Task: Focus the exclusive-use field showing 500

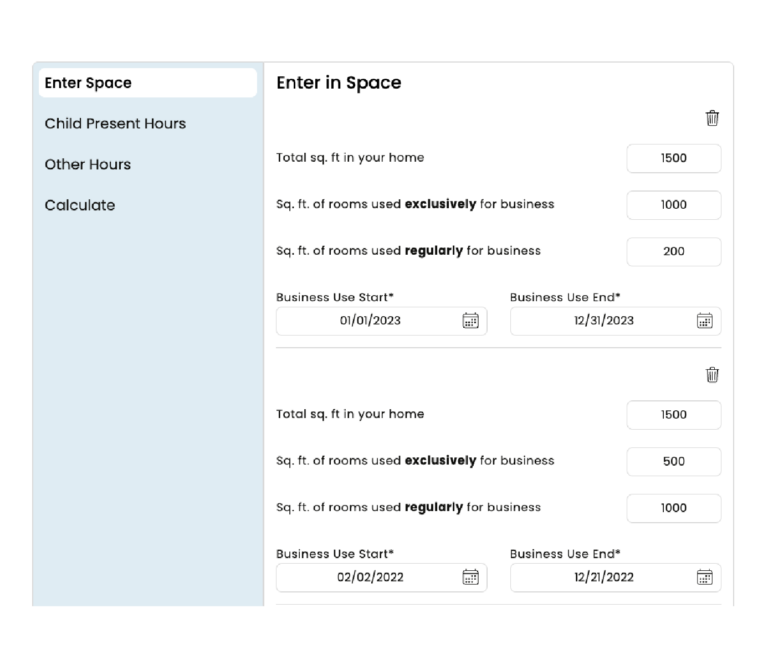Action: (673, 461)
